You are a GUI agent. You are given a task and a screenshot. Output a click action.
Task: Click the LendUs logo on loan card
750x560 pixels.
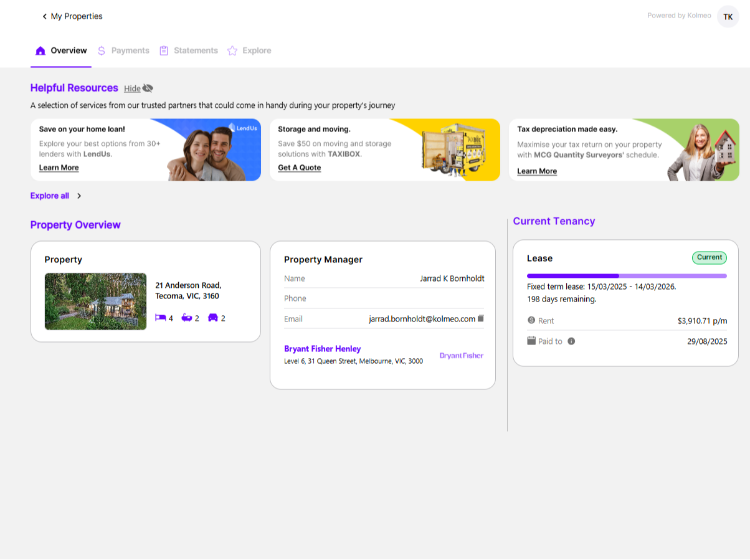[x=242, y=128]
